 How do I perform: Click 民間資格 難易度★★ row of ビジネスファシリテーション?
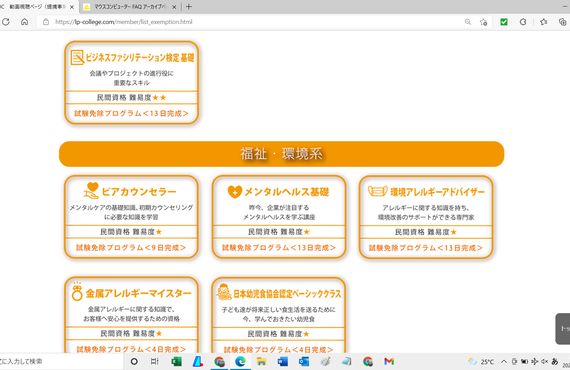[132, 97]
